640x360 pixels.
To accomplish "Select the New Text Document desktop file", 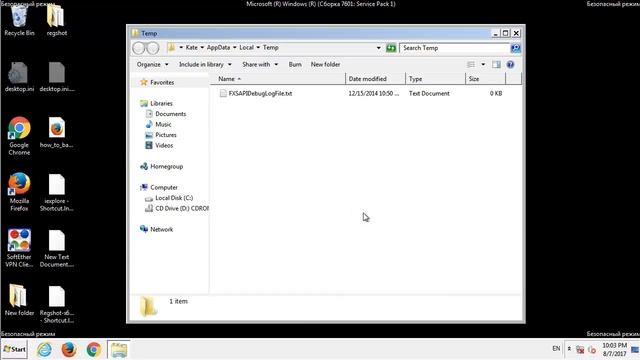I will tap(56, 248).
